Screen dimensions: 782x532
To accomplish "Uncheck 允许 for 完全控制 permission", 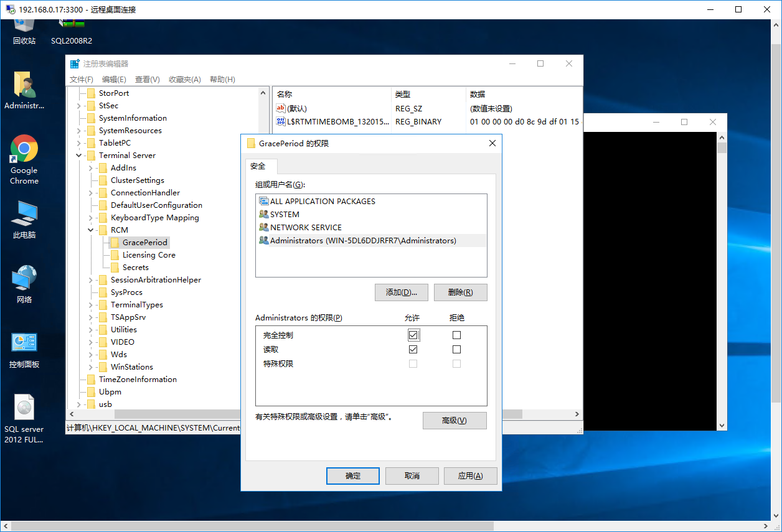I will (413, 335).
